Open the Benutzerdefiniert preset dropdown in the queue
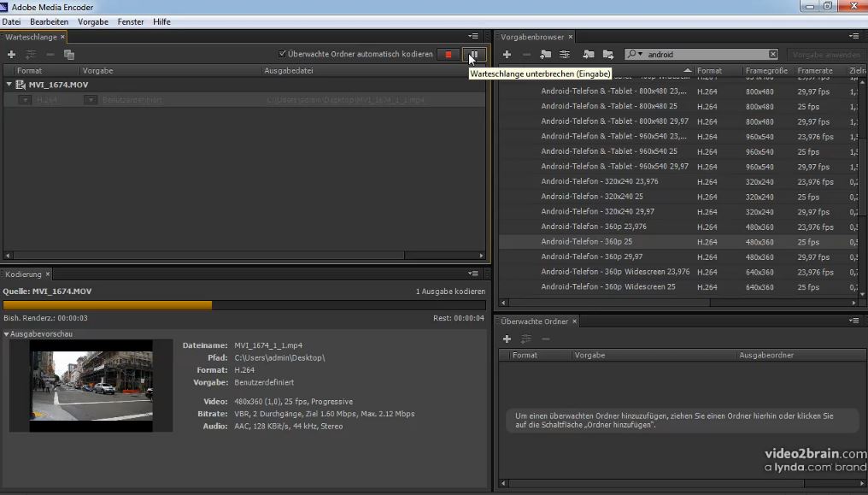868x495 pixels. pos(91,100)
